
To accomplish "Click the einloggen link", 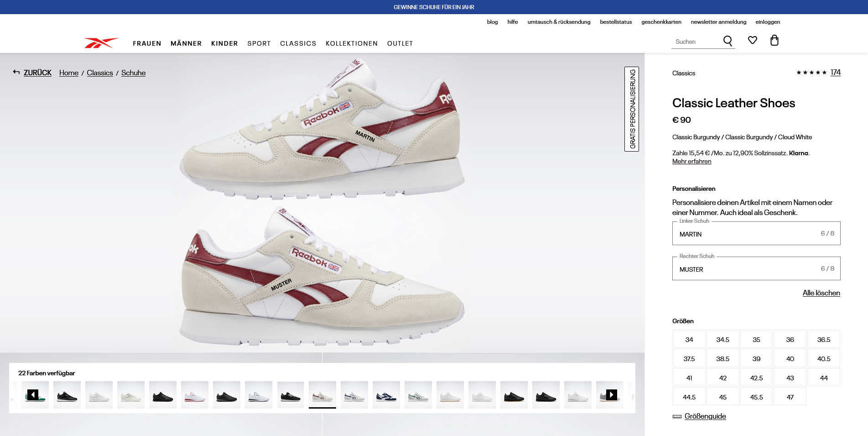I will [x=768, y=22].
